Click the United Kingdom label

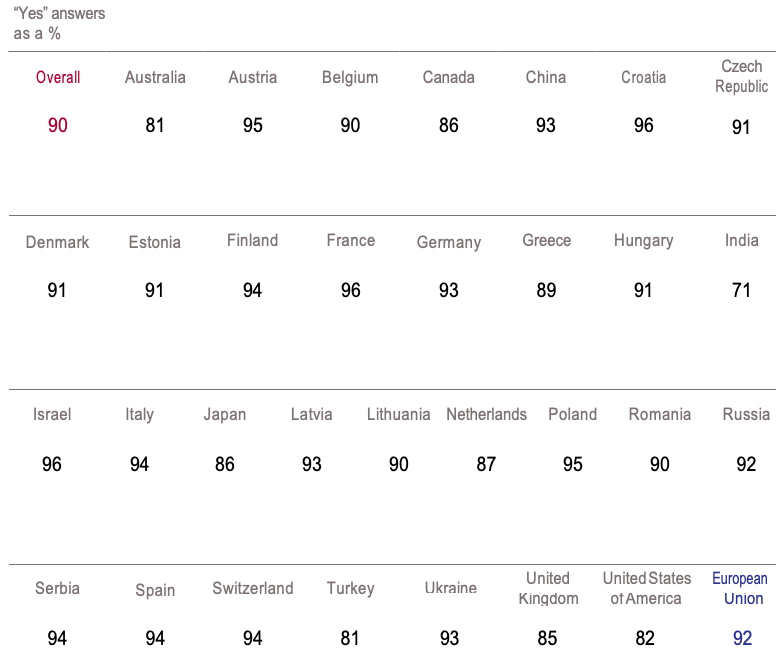(548, 588)
